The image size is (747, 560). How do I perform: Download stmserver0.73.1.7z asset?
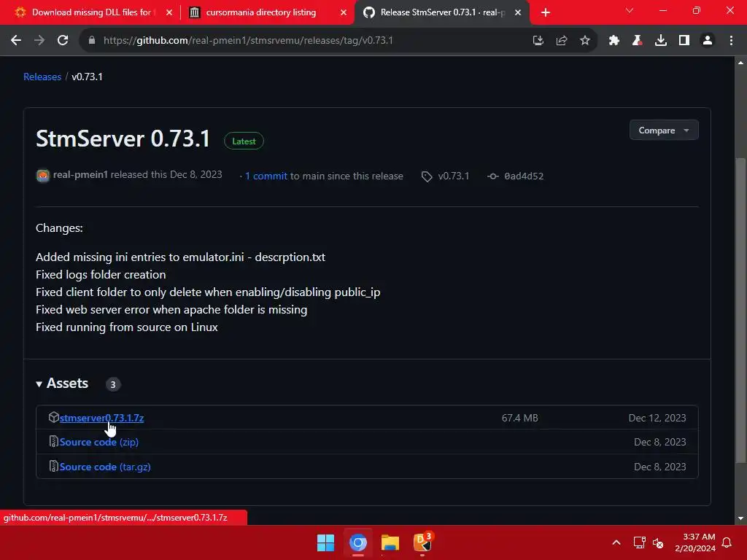101,418
